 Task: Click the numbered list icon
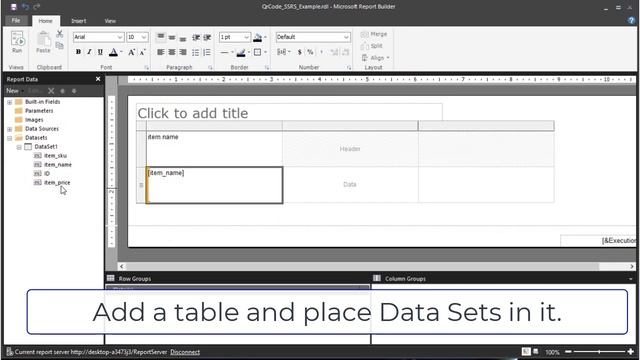click(x=207, y=52)
